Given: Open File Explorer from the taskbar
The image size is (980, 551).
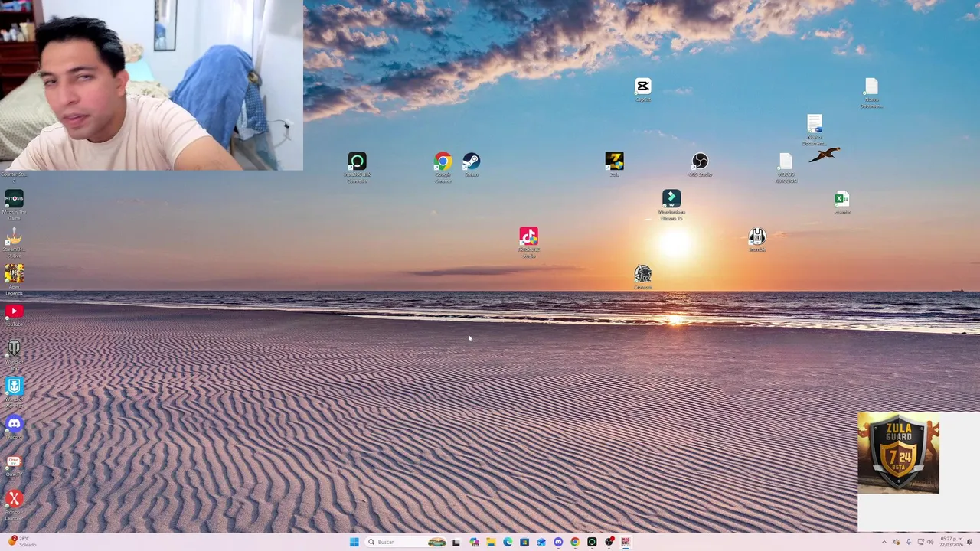Looking at the screenshot, I should pos(491,542).
